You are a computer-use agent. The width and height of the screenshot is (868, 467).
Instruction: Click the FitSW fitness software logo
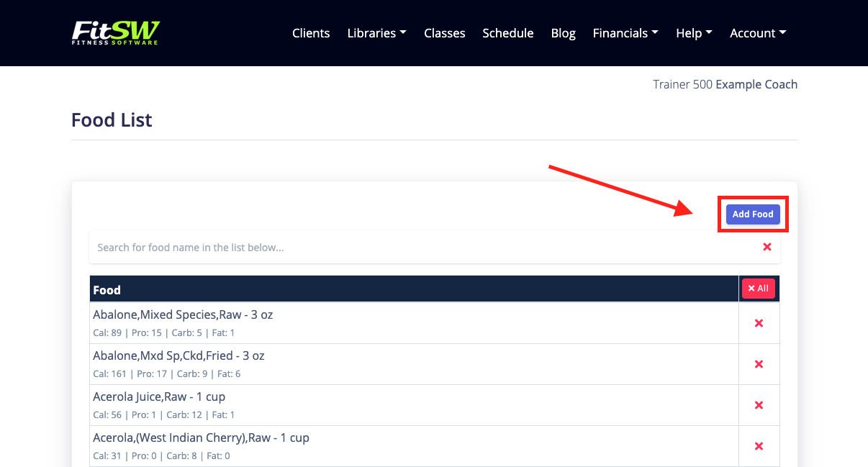tap(114, 32)
